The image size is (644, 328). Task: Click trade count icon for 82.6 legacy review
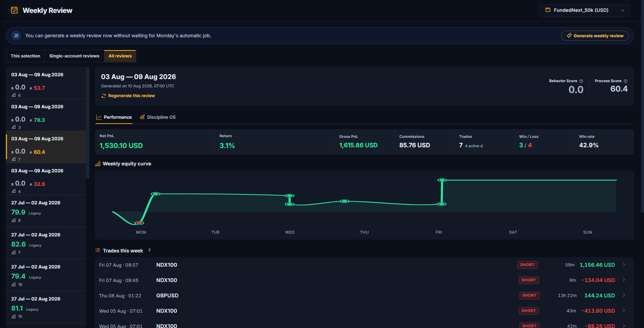(14, 252)
